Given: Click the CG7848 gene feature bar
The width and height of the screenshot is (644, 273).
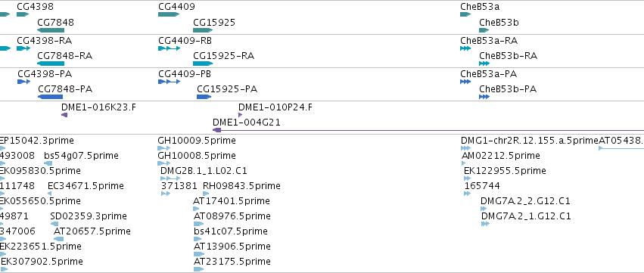Looking at the screenshot, I should [51, 30].
